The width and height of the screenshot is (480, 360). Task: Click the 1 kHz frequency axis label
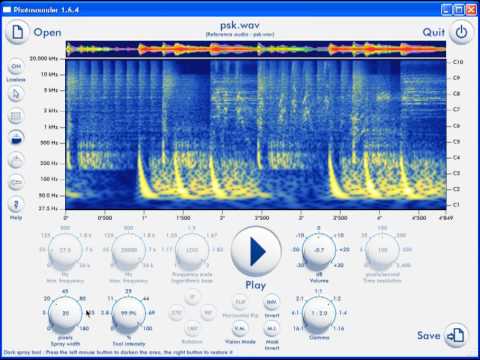51,127
